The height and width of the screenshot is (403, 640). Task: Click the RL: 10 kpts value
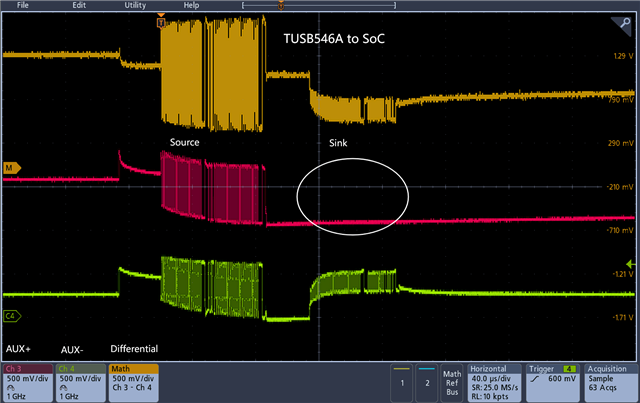(x=490, y=396)
